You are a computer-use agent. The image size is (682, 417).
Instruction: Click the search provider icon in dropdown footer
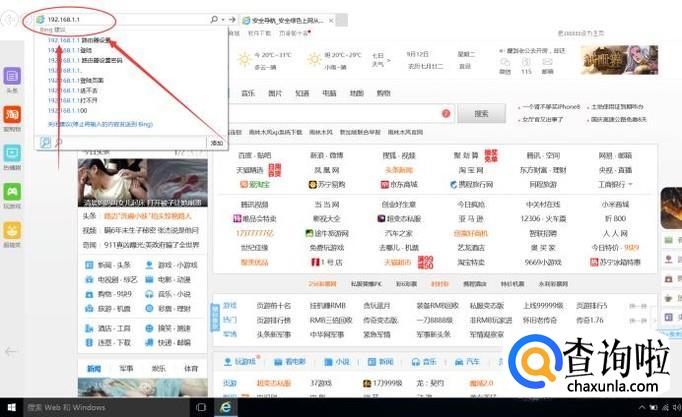[x=45, y=142]
